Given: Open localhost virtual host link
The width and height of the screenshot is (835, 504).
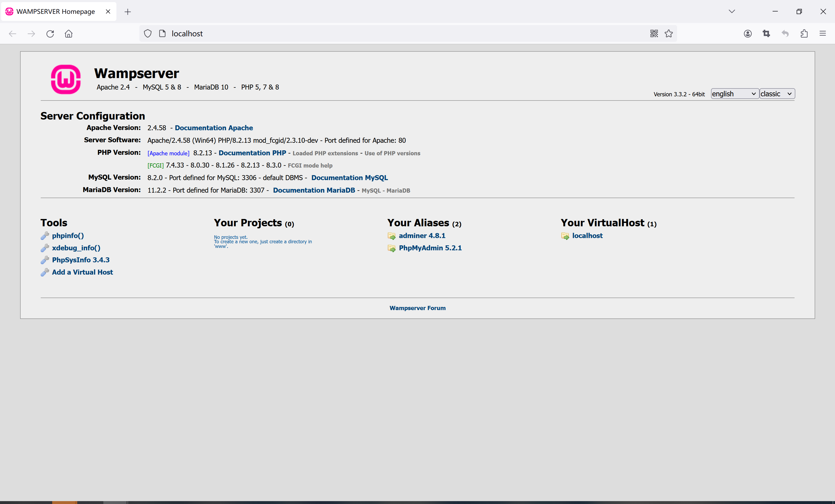Looking at the screenshot, I should 587,236.
